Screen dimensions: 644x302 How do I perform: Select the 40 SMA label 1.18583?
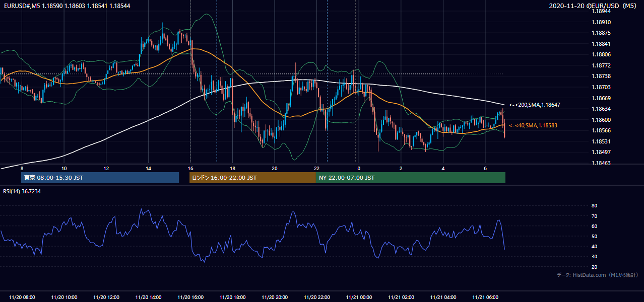point(533,125)
